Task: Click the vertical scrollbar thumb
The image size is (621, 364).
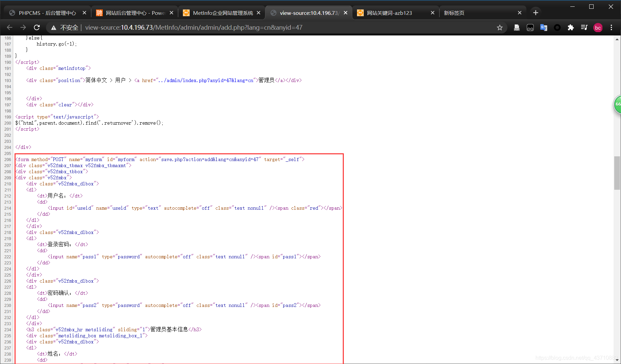Action: (617, 173)
